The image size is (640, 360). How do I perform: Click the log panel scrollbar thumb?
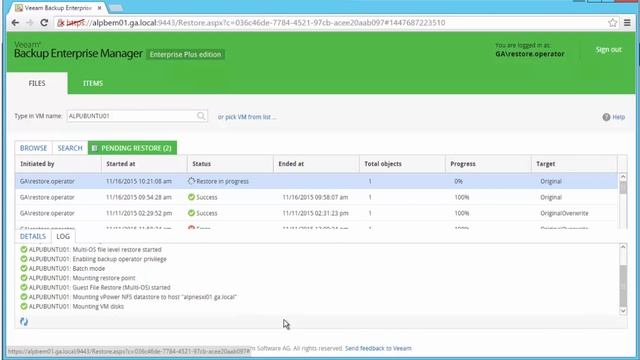[x=623, y=286]
